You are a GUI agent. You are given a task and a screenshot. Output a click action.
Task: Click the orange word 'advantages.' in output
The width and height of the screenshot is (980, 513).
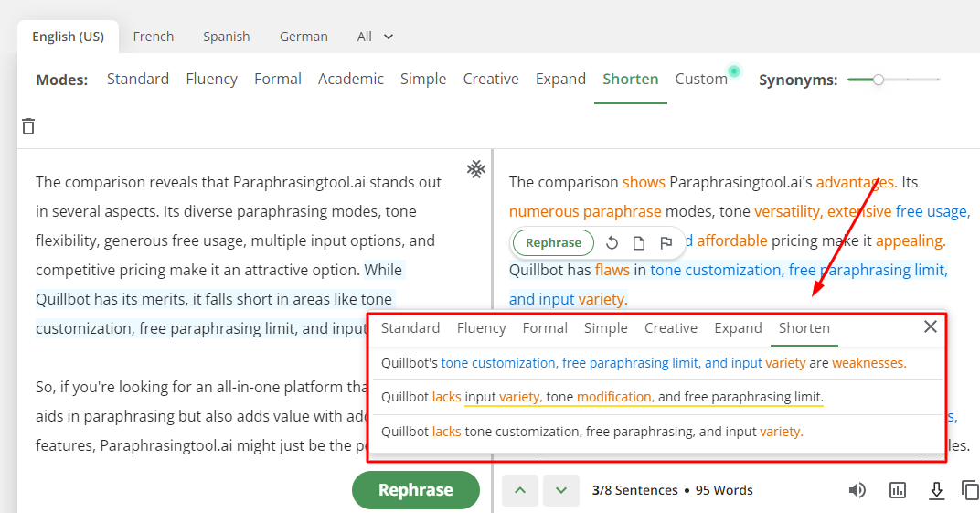pos(857,183)
